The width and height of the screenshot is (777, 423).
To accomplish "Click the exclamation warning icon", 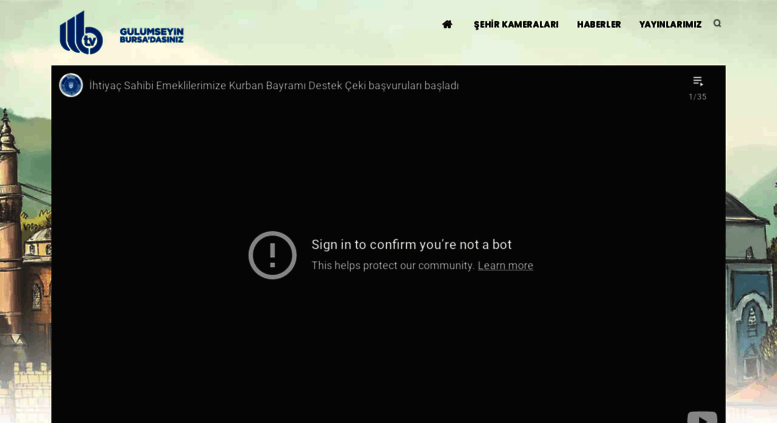I will pos(273,255).
